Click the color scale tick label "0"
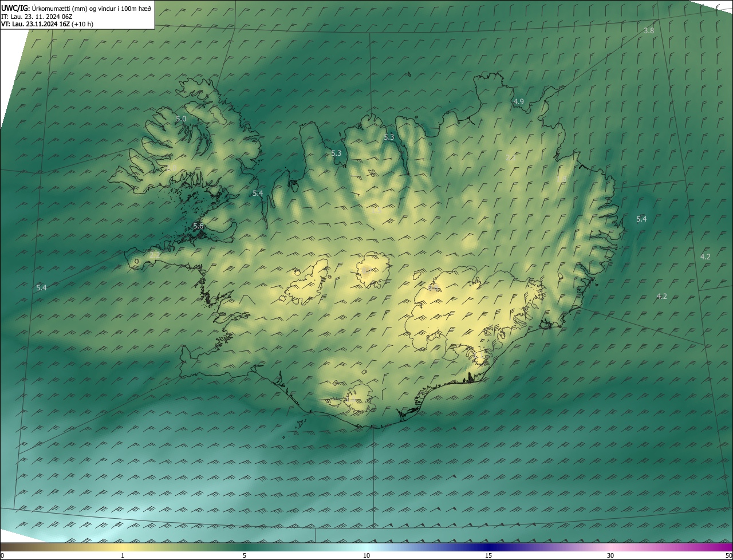This screenshot has width=733, height=560. pyautogui.click(x=2, y=555)
